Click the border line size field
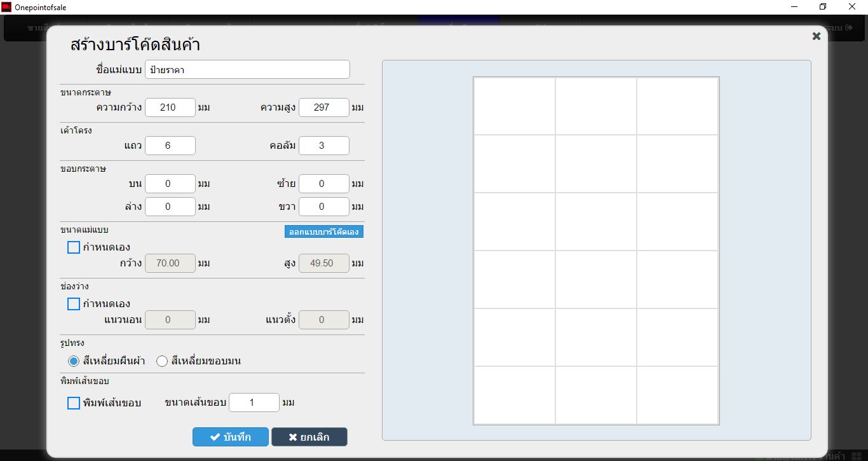 pyautogui.click(x=254, y=403)
